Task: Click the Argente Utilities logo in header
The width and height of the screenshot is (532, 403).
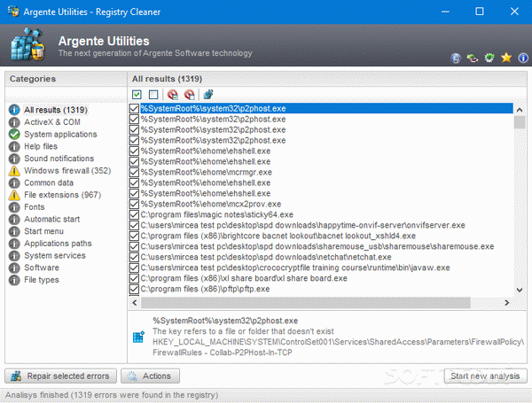Action: pos(27,44)
